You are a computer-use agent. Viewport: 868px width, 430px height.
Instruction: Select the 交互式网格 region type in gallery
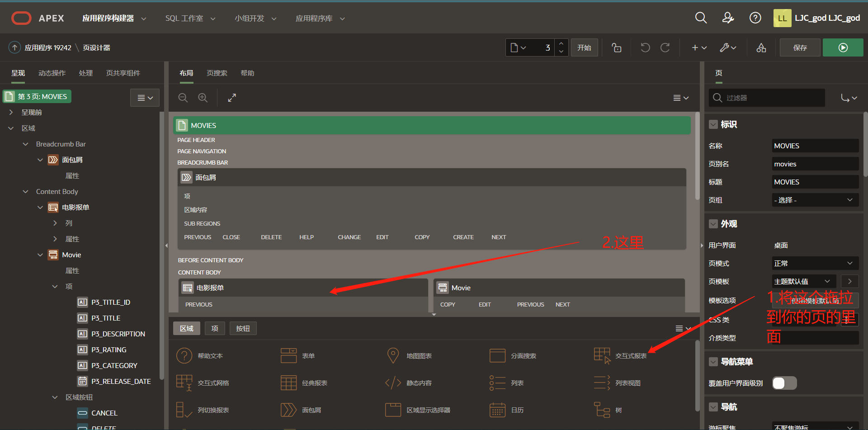point(202,383)
